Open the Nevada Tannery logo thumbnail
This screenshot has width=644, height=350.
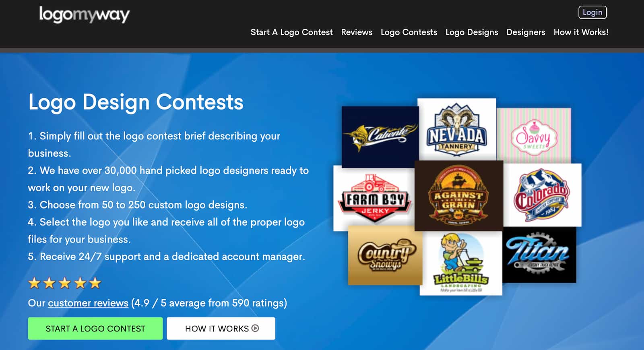click(x=457, y=130)
